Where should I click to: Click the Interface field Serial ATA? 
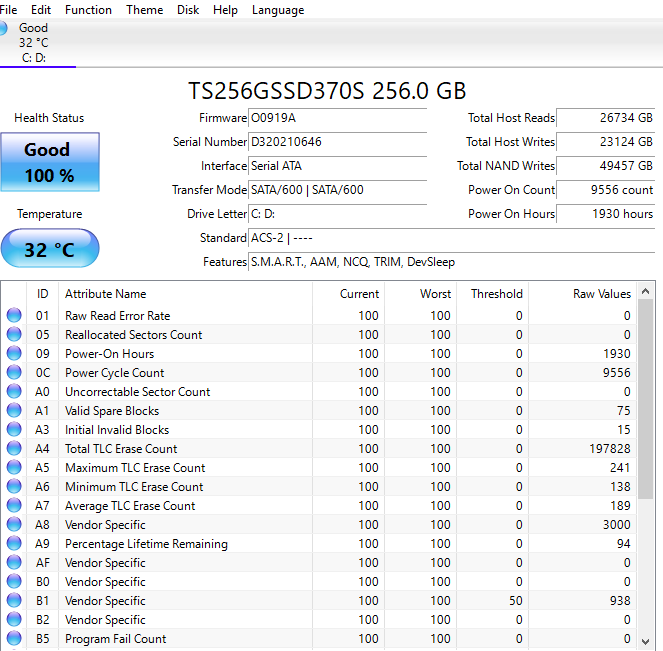point(337,166)
